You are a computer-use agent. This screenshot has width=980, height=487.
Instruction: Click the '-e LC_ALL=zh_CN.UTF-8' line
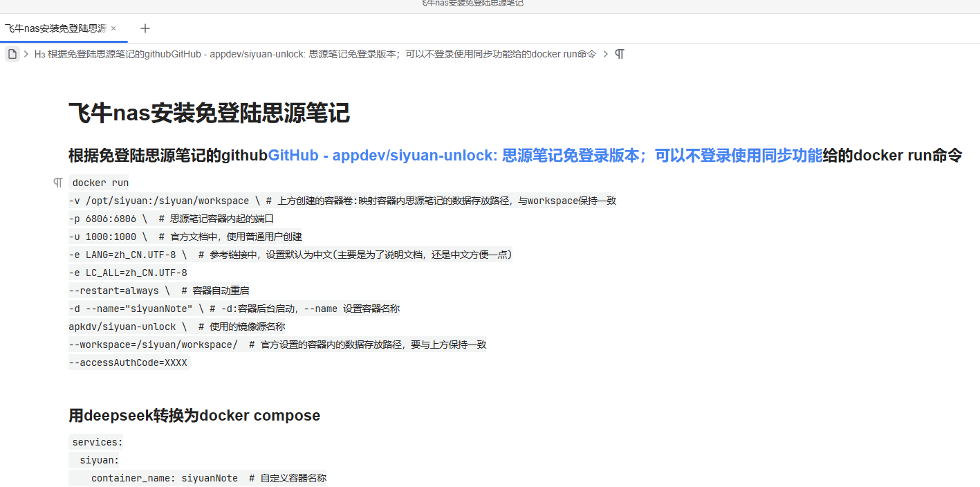(x=128, y=273)
